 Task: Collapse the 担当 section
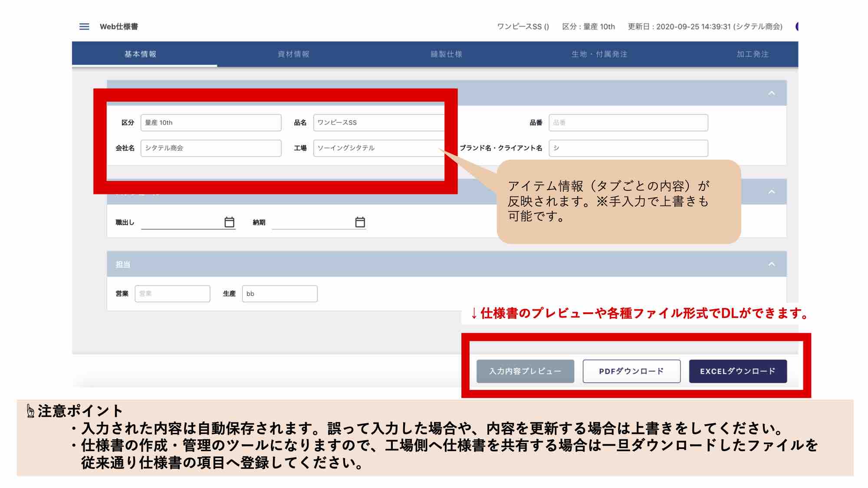click(771, 264)
